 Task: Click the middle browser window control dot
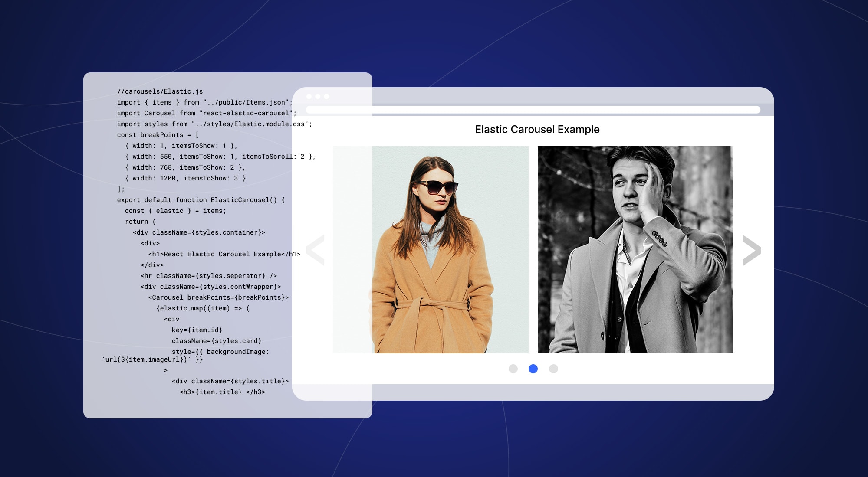click(318, 96)
